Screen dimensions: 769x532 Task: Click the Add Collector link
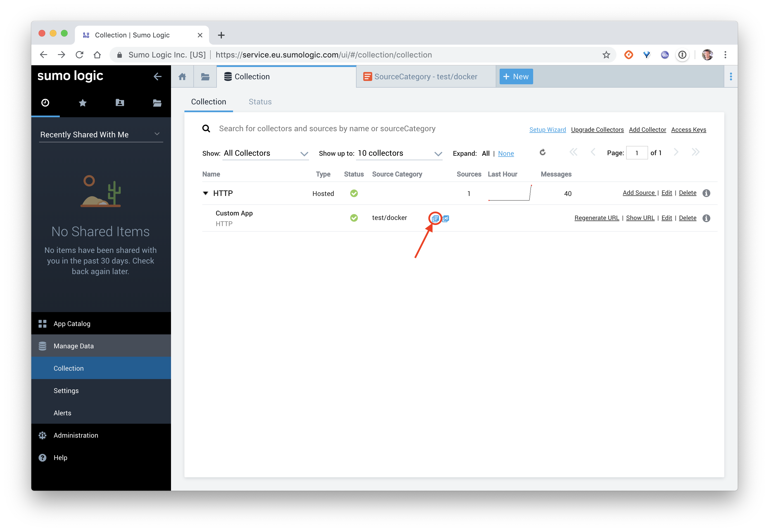647,130
